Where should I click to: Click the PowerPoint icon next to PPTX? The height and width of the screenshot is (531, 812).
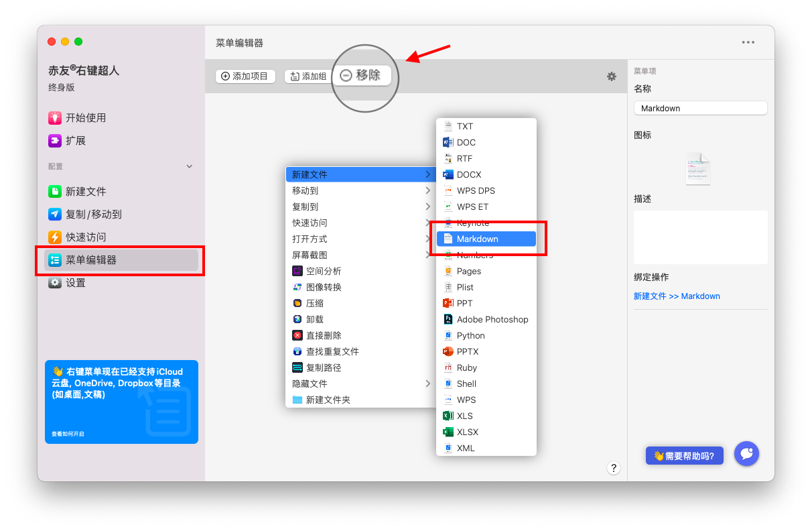448,351
